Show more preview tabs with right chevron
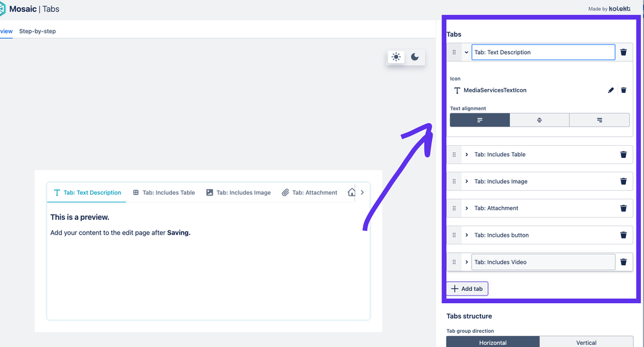Image resolution: width=644 pixels, height=347 pixels. tap(362, 192)
